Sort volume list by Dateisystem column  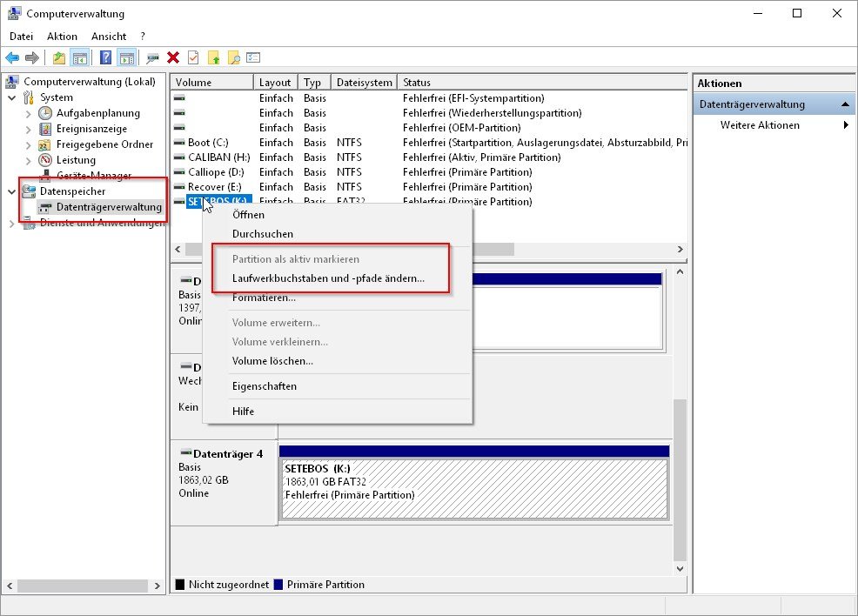pos(364,83)
